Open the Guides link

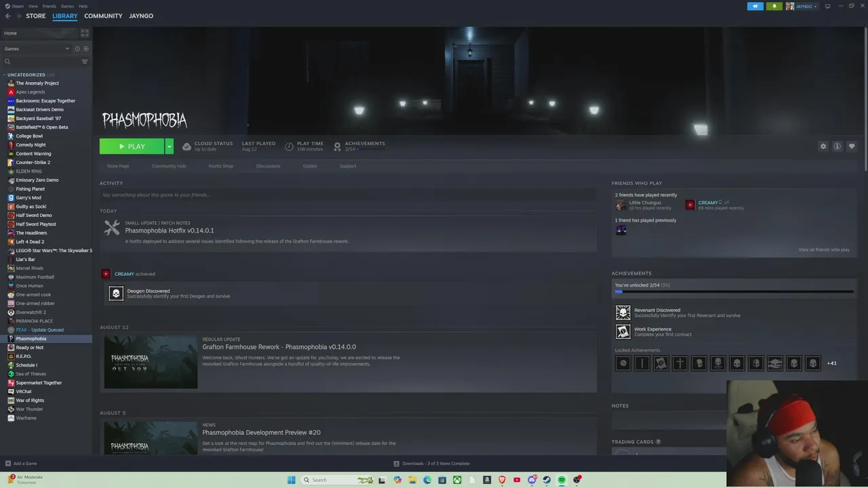[310, 166]
